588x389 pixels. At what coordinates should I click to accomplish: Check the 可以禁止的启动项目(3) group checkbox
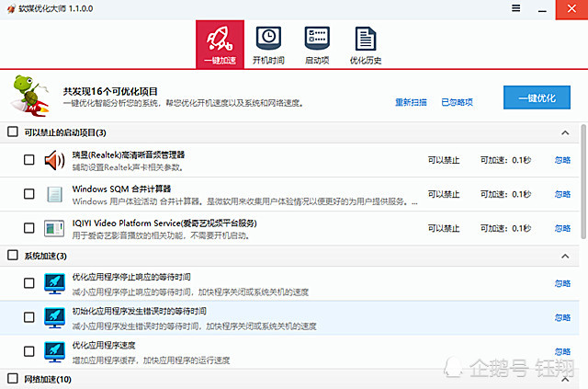pyautogui.click(x=13, y=132)
